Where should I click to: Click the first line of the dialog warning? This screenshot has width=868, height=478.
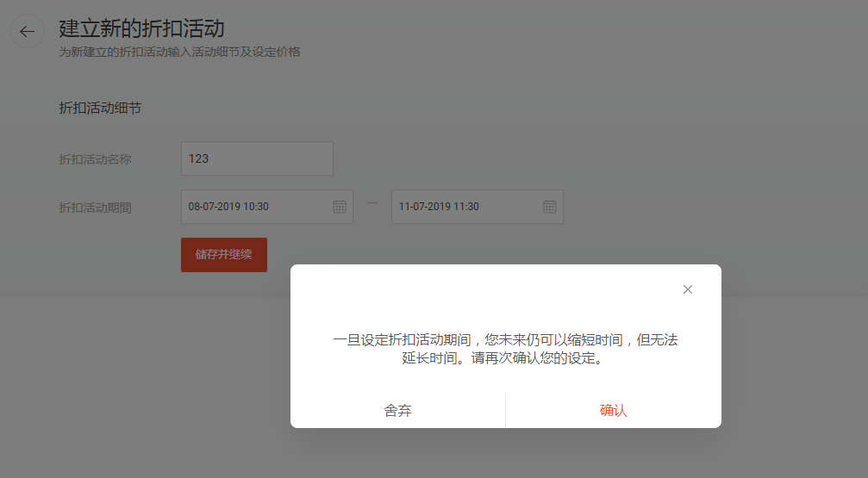[x=505, y=340]
